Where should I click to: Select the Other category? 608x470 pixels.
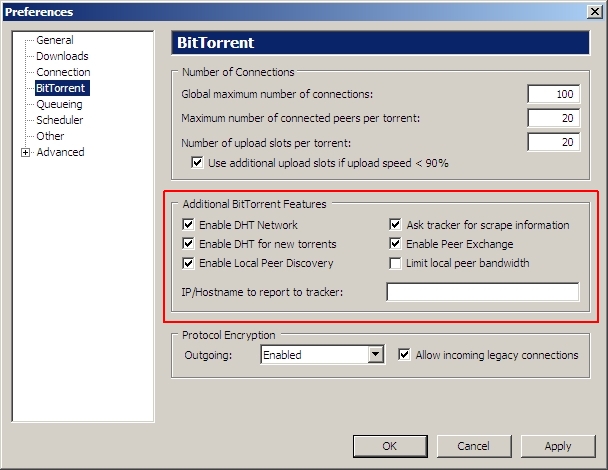click(x=50, y=136)
